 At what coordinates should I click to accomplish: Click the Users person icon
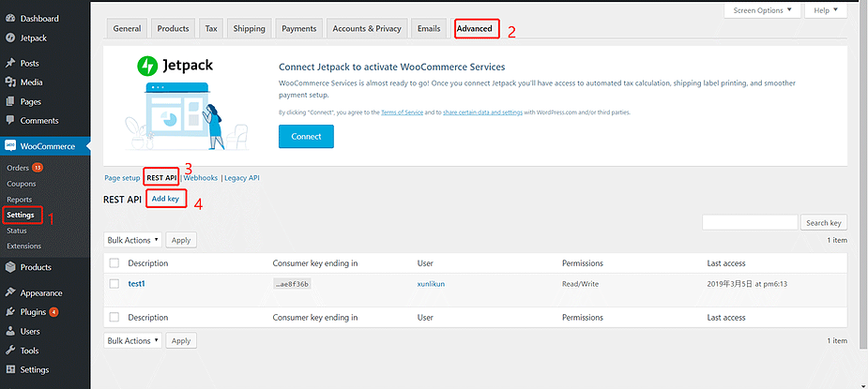(10, 332)
